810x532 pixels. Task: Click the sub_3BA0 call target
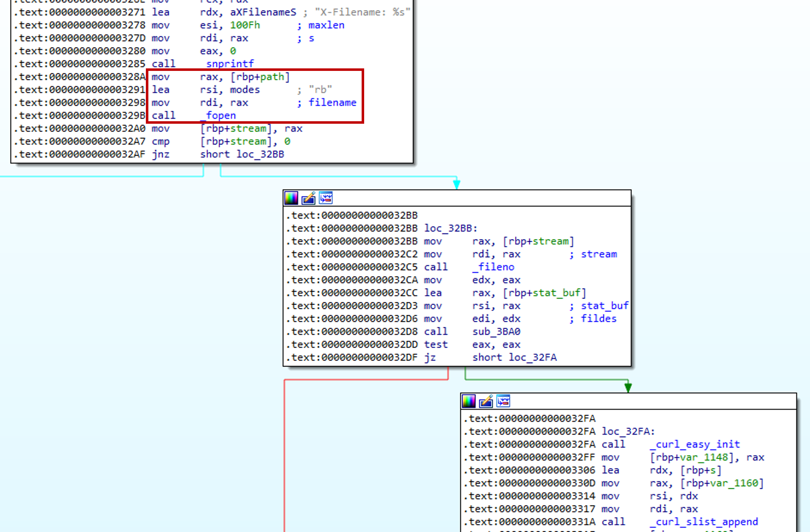click(496, 332)
